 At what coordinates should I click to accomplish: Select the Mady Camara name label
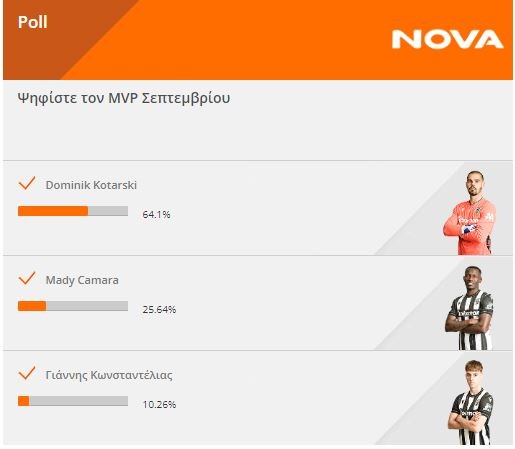(x=82, y=280)
